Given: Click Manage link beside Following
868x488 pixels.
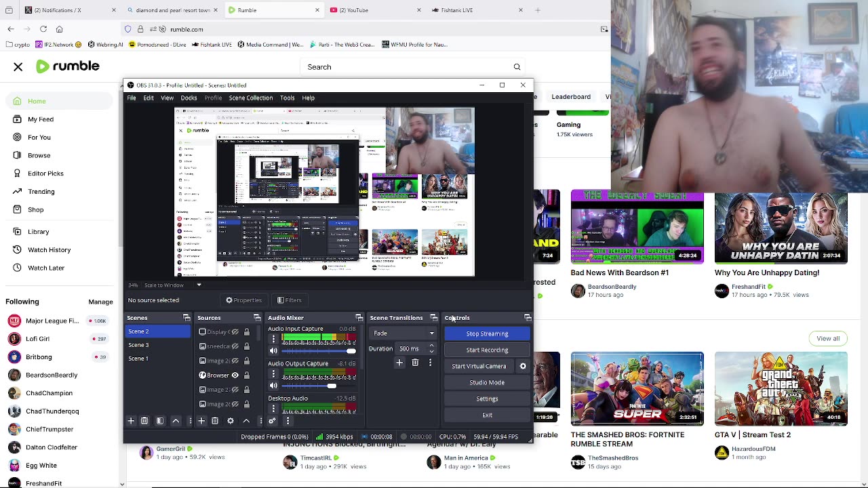Looking at the screenshot, I should [100, 302].
